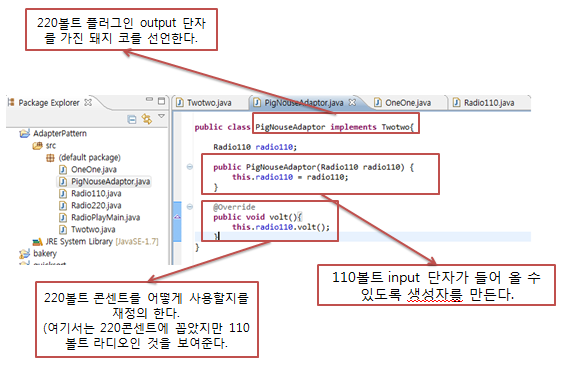The image size is (571, 377).
Task: Close the PigNouseAdaptor.java editor tab
Action: [352, 102]
